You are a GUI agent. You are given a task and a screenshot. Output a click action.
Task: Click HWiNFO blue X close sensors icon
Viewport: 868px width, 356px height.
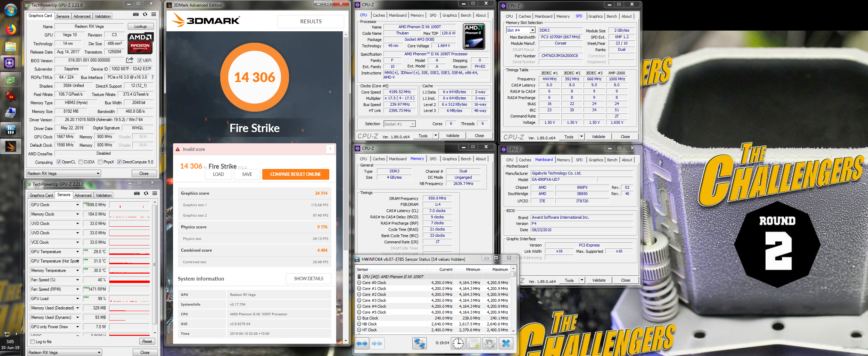point(506,343)
